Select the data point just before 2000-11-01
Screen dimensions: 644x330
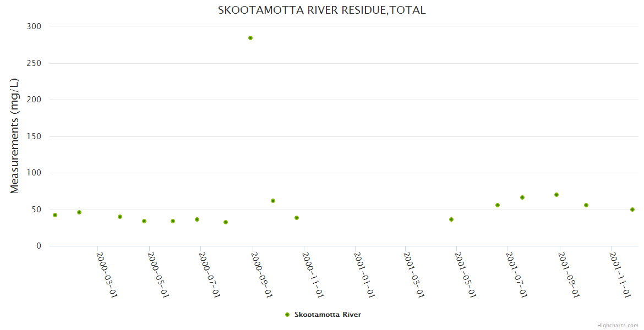click(297, 218)
